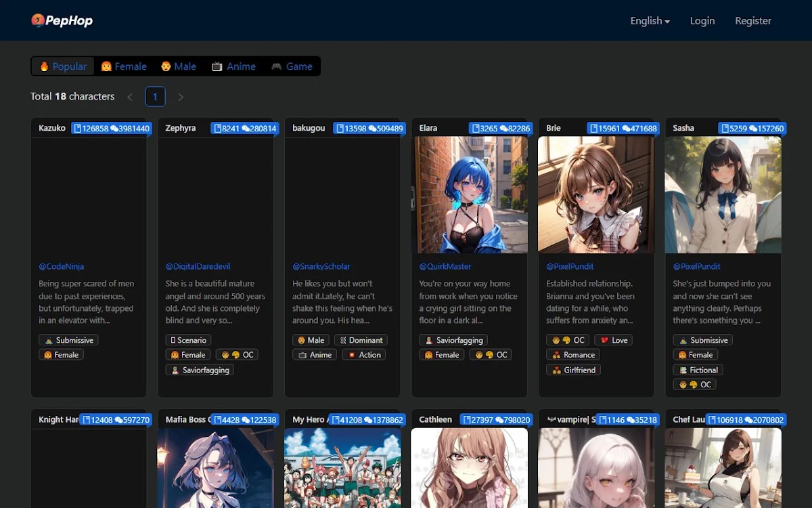Click Brie stats badge 15961

(623, 129)
